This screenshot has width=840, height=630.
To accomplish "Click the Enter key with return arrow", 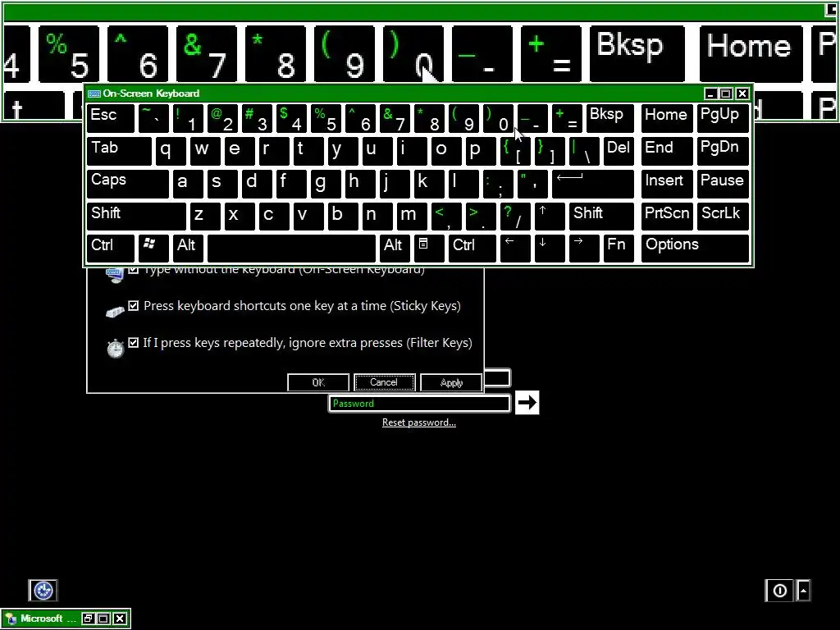I will pyautogui.click(x=592, y=185).
